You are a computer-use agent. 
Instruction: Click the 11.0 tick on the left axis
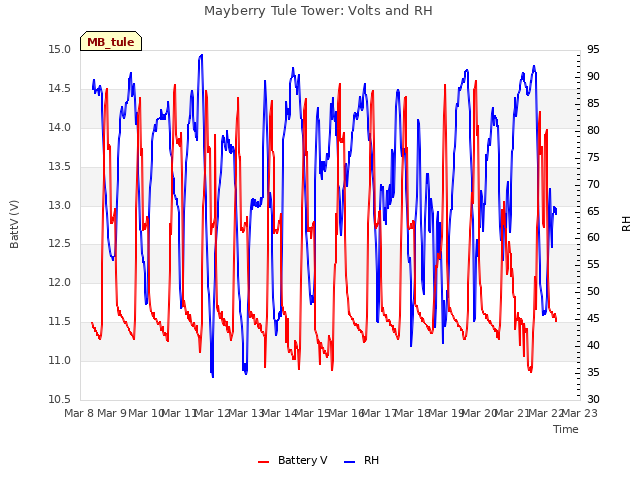(x=60, y=360)
